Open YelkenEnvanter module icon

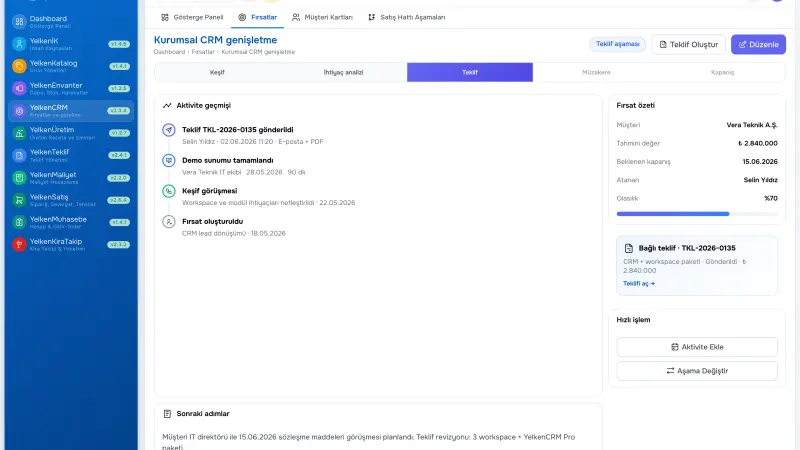pyautogui.click(x=19, y=88)
